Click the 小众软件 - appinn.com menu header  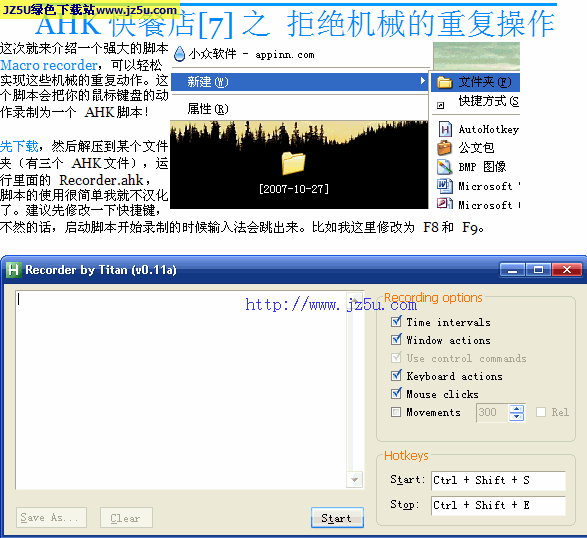(251, 54)
